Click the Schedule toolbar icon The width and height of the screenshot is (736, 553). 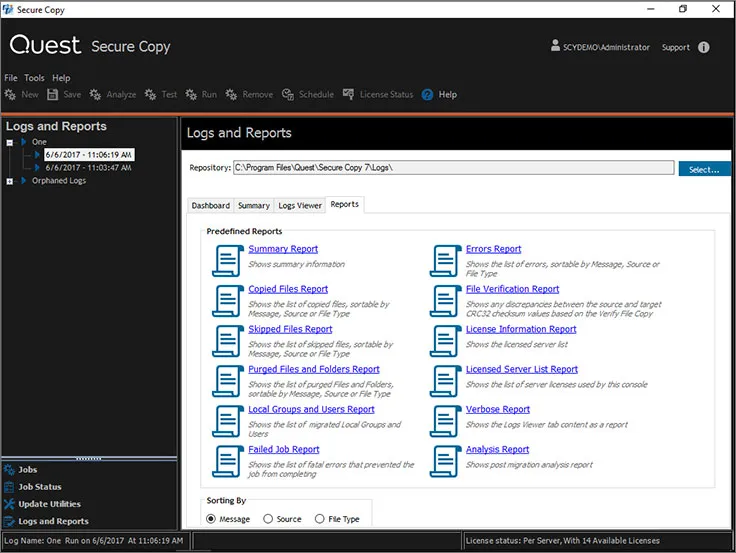pos(287,94)
